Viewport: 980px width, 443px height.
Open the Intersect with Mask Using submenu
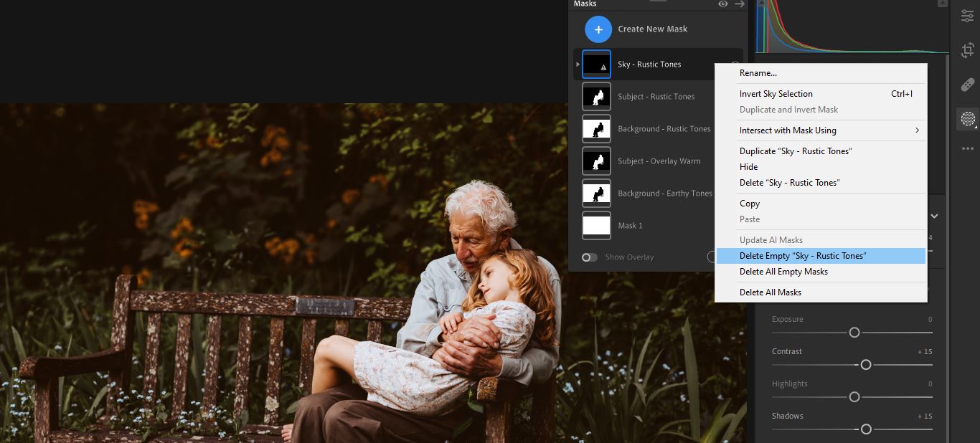point(821,130)
